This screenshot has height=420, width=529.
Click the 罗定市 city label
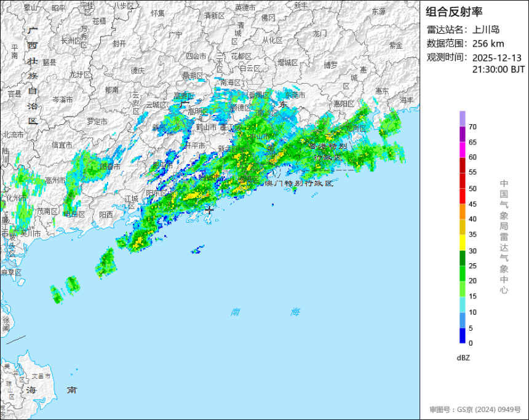(97, 121)
